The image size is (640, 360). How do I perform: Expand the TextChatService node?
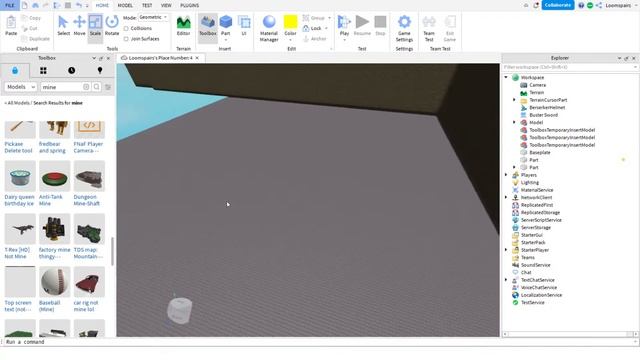coord(506,280)
